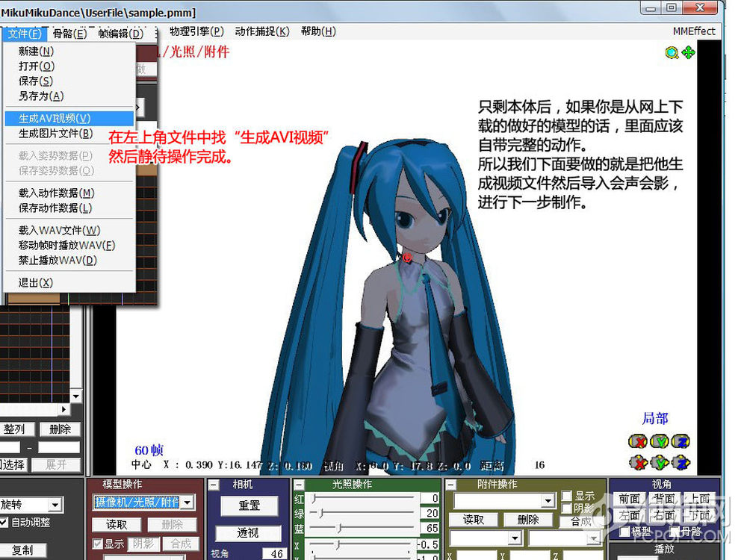This screenshot has width=747, height=560.
Task: Click 读取 button in 模型操作 panel
Action: click(x=117, y=524)
